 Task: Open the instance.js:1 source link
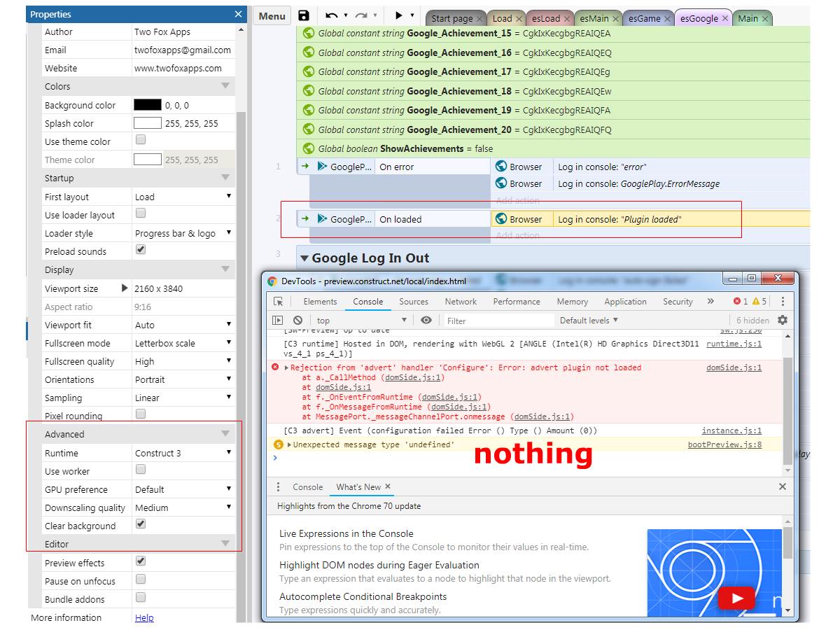[x=731, y=430]
